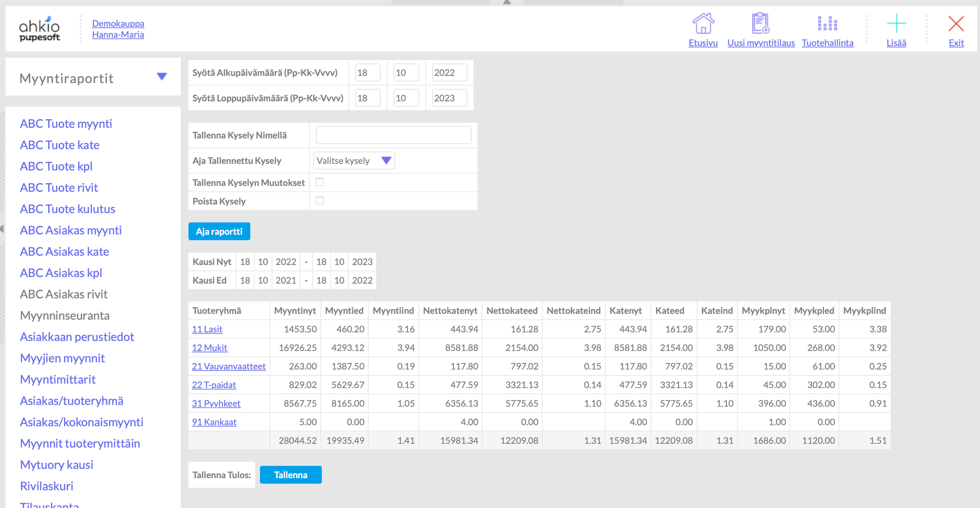Open the 22 T-paidat group link
Screen dimensions: 980x508
214,385
